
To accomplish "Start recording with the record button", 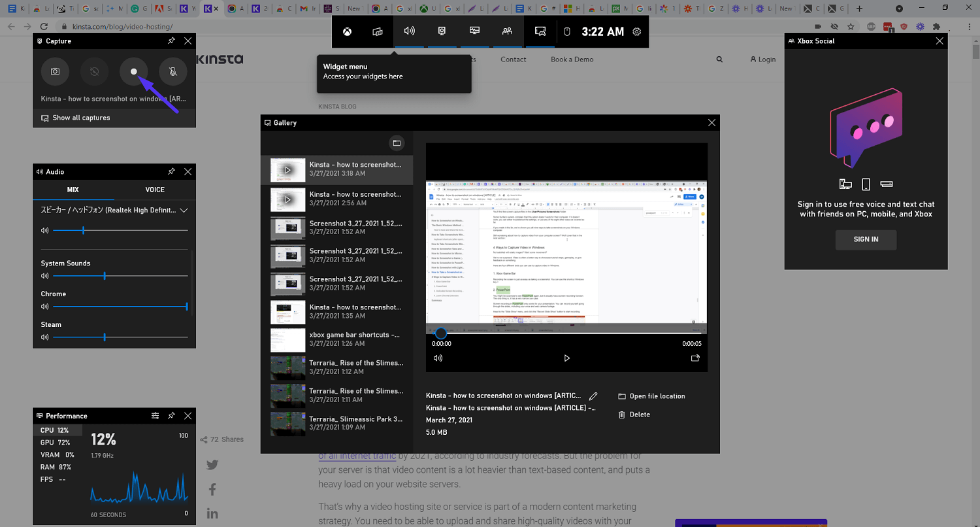I will (133, 71).
